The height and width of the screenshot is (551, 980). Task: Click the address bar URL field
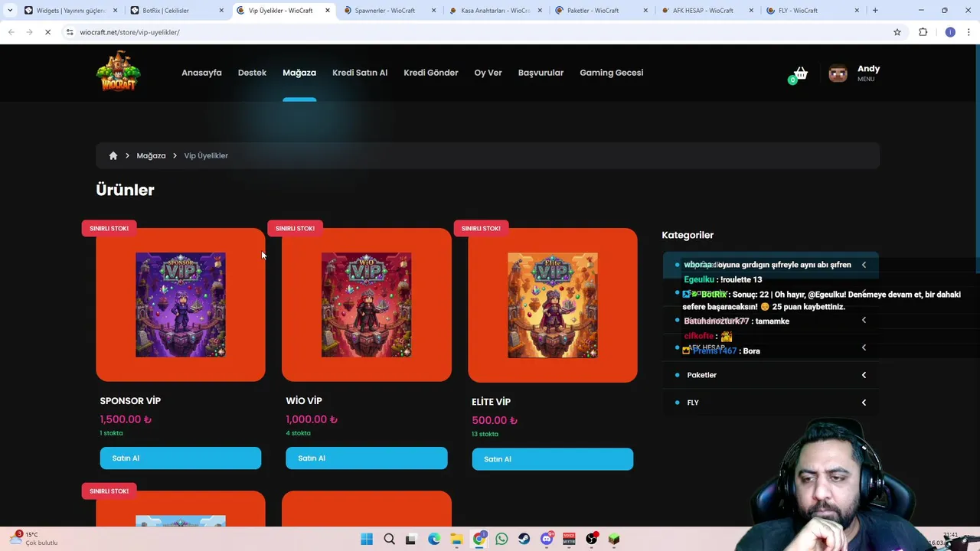[475, 32]
